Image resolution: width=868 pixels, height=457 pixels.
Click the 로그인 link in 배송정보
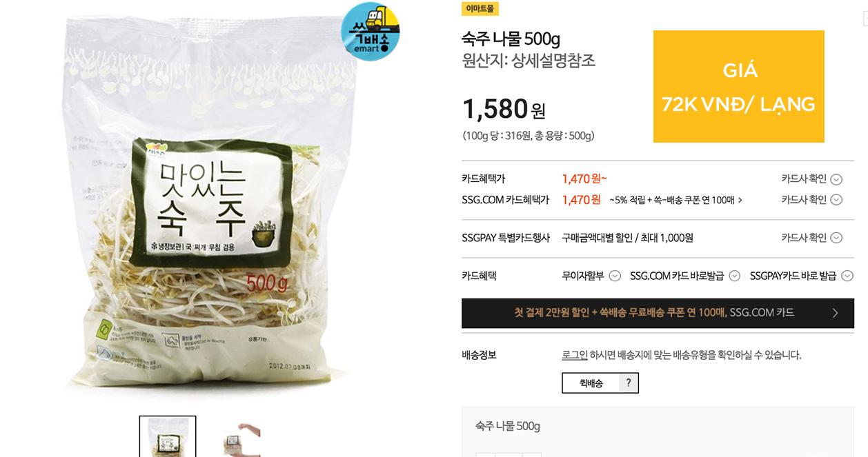tap(575, 356)
